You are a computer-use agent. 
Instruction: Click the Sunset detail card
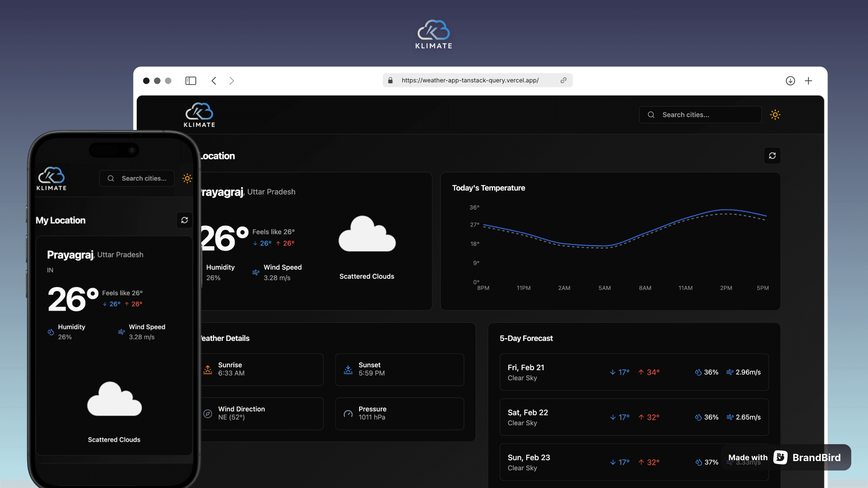[399, 369]
